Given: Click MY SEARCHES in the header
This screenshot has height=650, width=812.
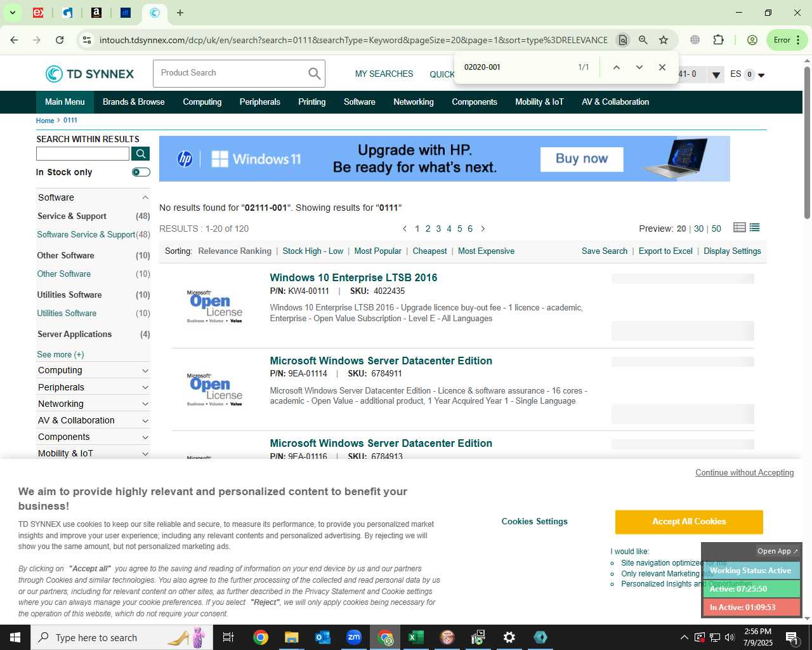Looking at the screenshot, I should (x=384, y=74).
